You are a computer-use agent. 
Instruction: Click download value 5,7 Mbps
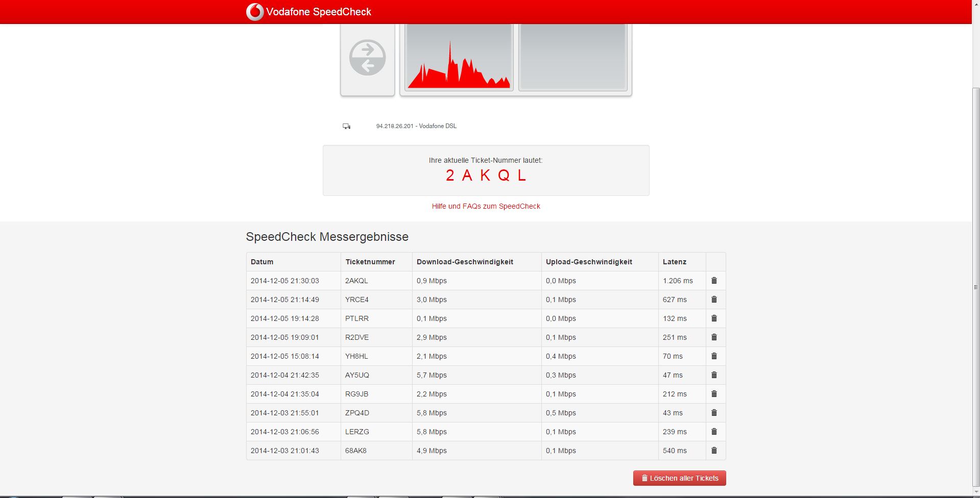click(x=432, y=375)
